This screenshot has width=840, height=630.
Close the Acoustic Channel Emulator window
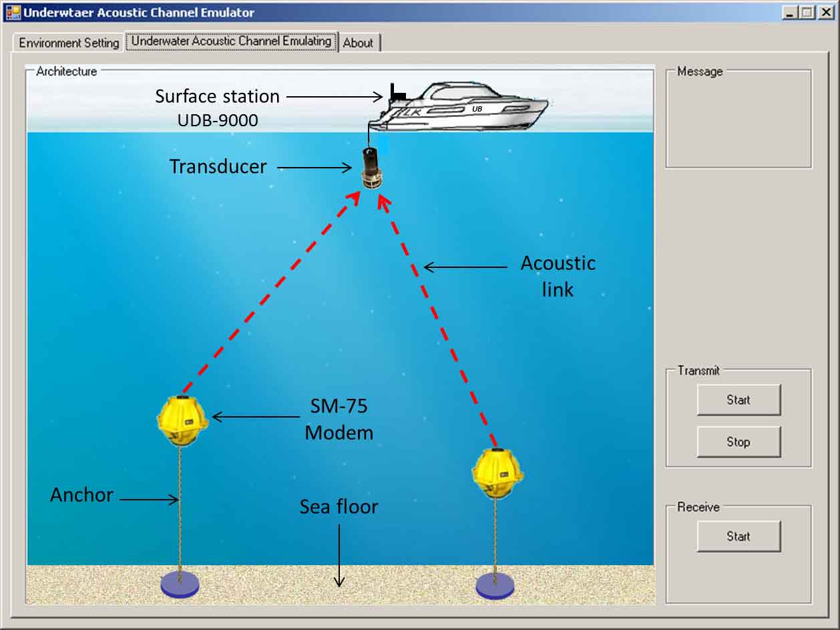[825, 12]
